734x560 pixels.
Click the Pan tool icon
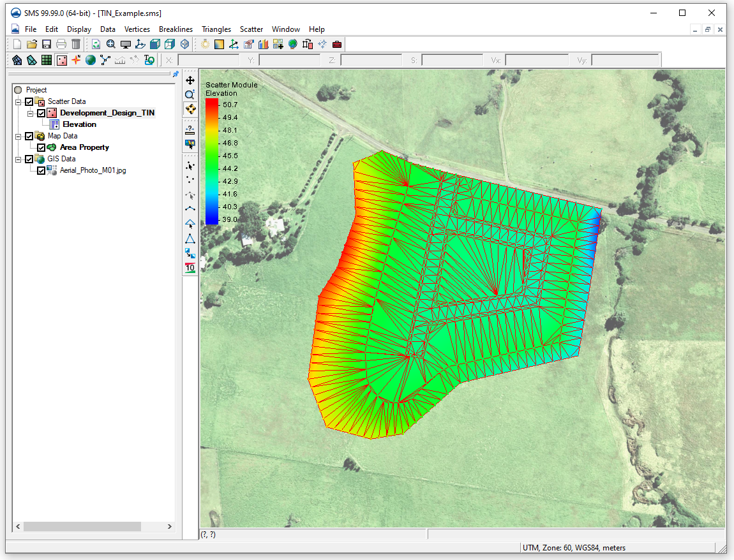tap(190, 81)
